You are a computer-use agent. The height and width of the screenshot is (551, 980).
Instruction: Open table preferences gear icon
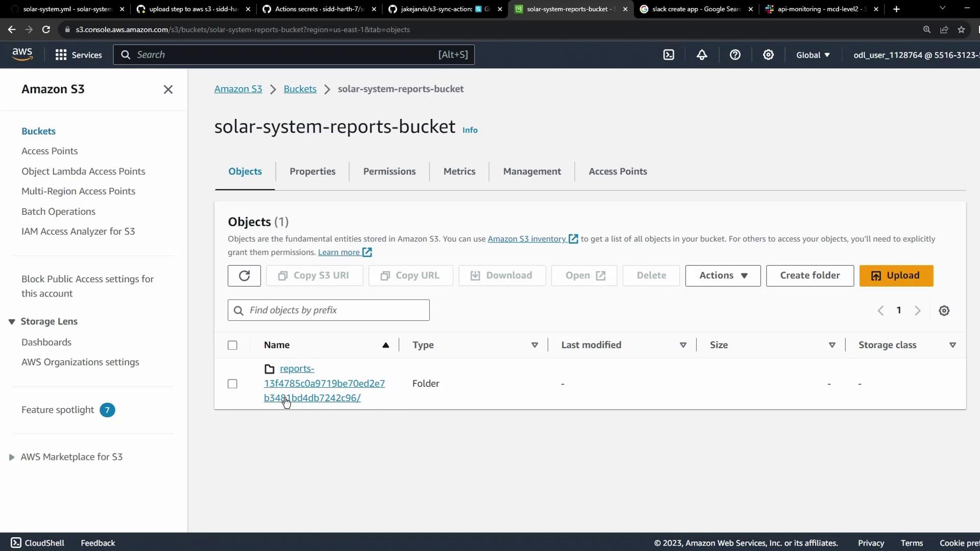click(944, 311)
